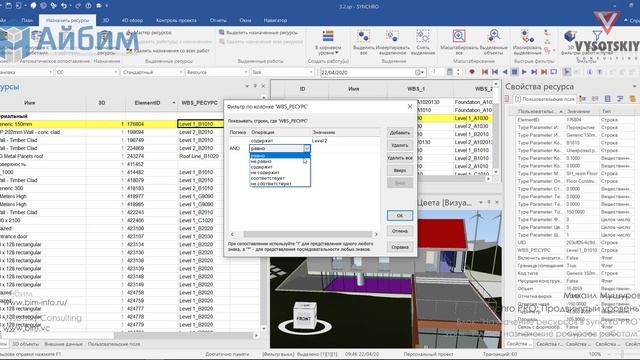Click the 3D view cube FRONT face
The image size is (640, 360).
(304, 318)
